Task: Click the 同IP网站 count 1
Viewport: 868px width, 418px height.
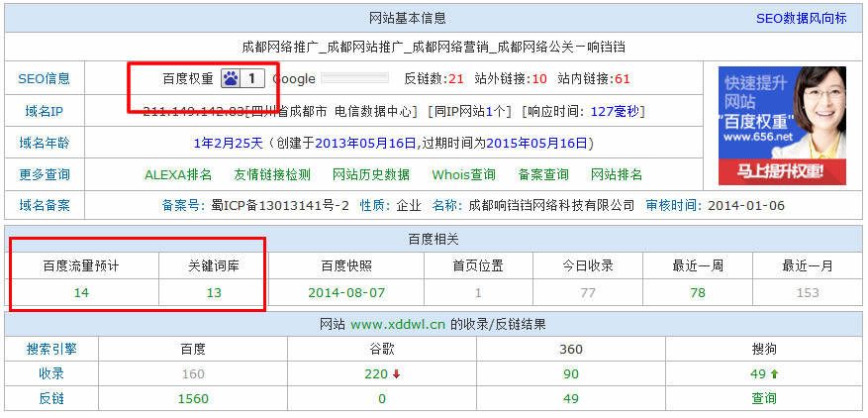Action: pos(489,111)
